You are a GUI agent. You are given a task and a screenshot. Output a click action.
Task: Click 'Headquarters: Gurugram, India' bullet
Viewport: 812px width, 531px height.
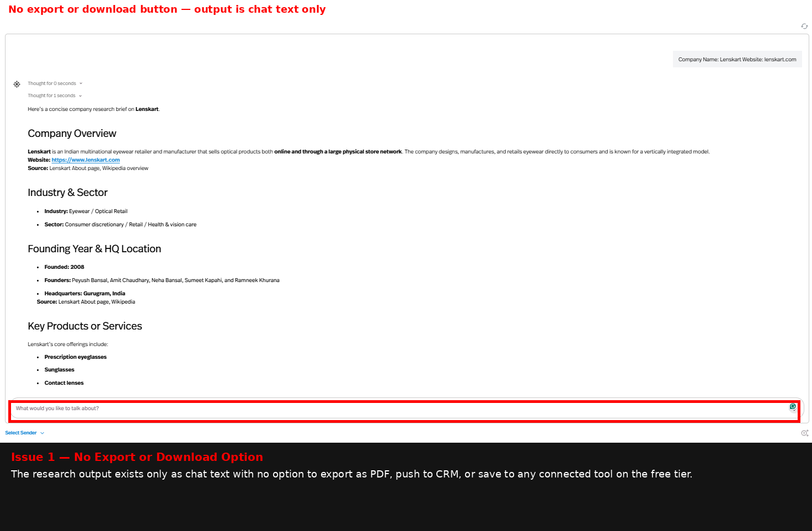[x=85, y=294]
